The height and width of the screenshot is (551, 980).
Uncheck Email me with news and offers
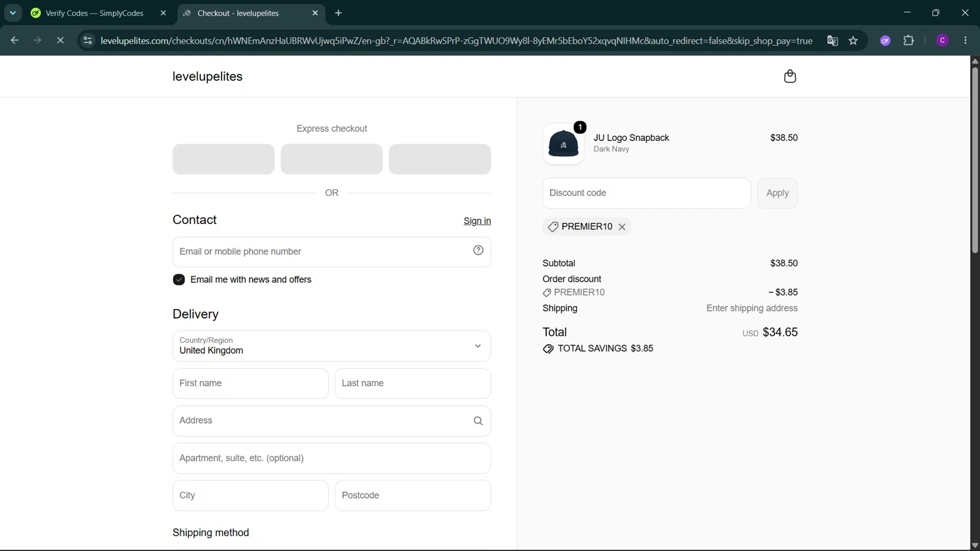point(179,279)
